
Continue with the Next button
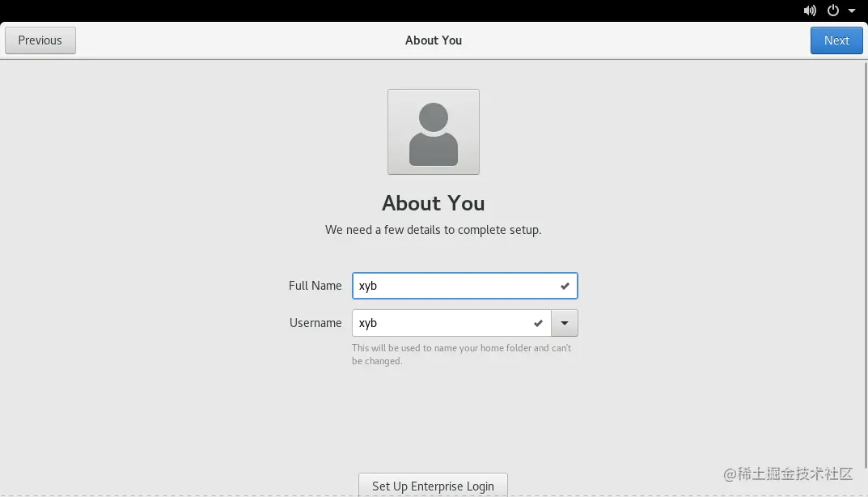pos(836,40)
